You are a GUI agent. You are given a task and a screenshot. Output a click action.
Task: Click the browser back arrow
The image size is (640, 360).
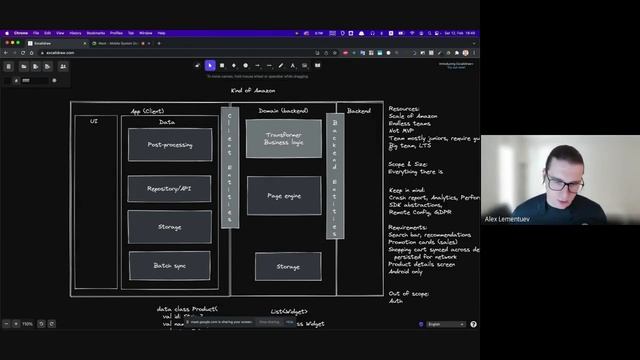click(6, 53)
